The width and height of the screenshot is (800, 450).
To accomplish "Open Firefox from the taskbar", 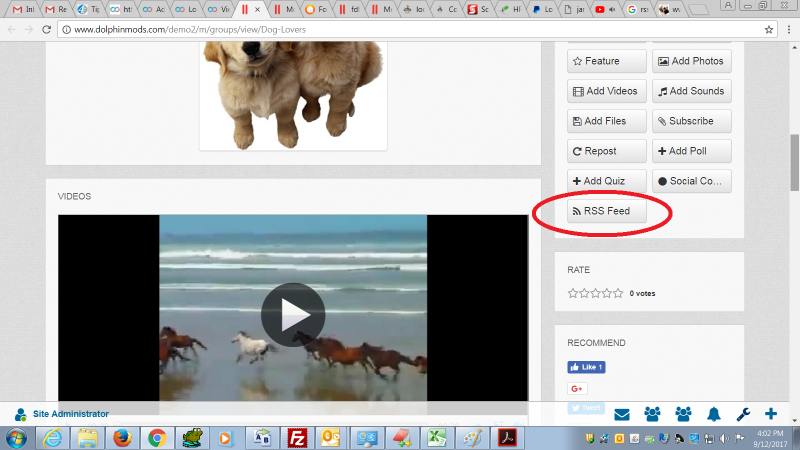I will point(122,438).
